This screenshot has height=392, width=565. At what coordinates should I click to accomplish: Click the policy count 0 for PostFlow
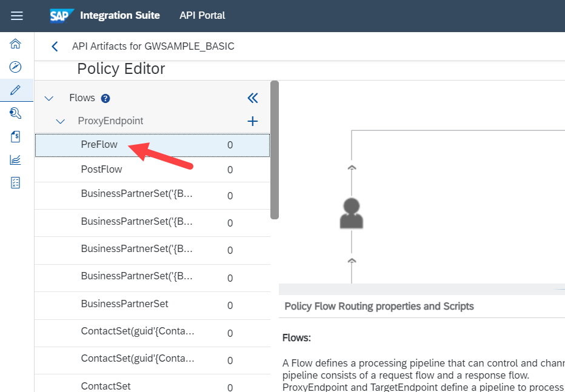tap(230, 170)
